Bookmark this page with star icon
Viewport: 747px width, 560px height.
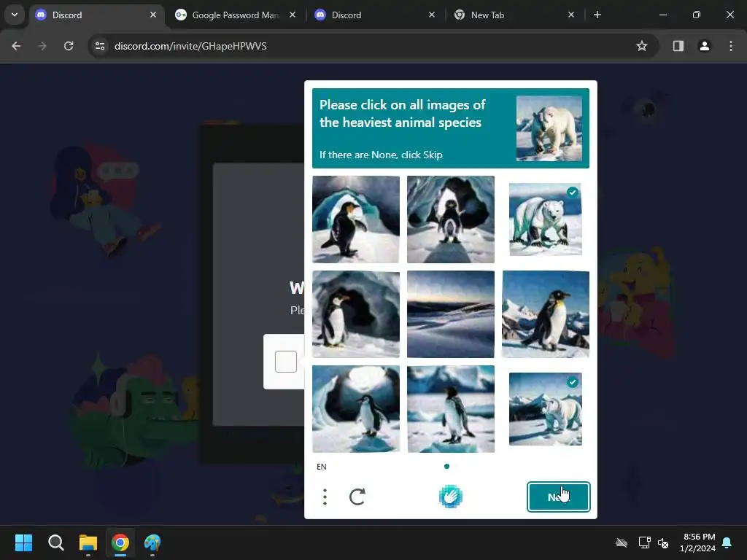(x=642, y=46)
